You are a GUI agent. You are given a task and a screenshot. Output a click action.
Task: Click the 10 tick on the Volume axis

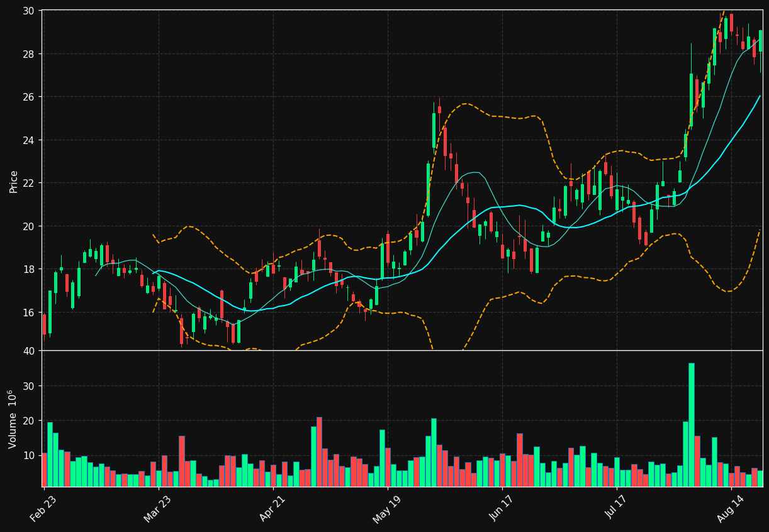click(x=30, y=455)
